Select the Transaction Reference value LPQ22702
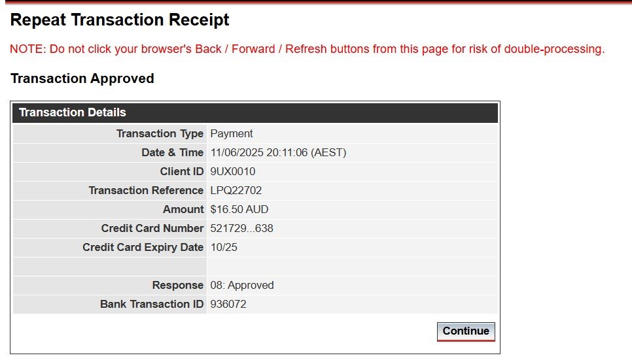This screenshot has height=364, width=632. coord(236,190)
